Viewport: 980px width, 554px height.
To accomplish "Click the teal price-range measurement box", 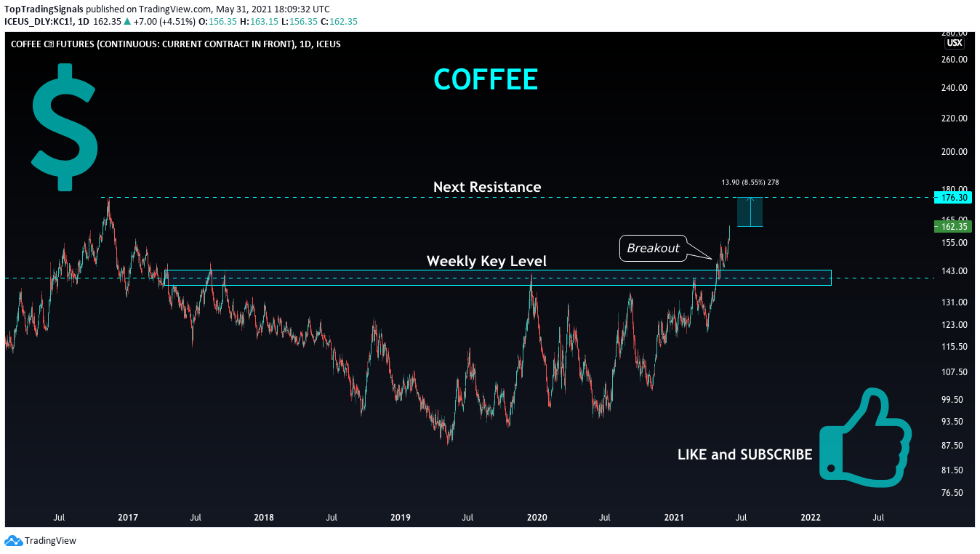I will [x=750, y=212].
